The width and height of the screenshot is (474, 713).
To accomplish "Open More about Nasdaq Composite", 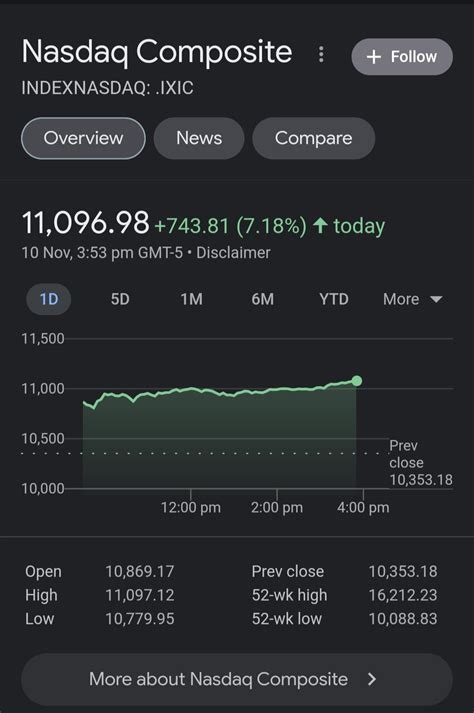I will [x=237, y=679].
